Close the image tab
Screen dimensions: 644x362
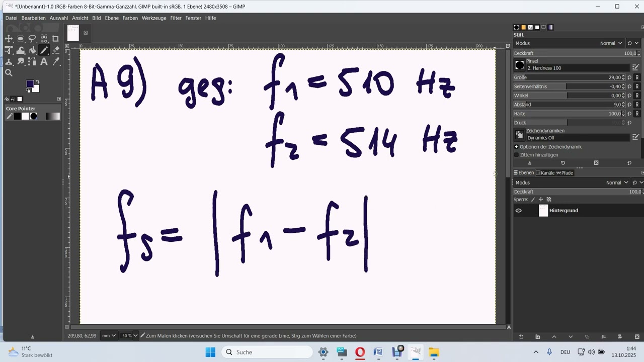click(86, 33)
